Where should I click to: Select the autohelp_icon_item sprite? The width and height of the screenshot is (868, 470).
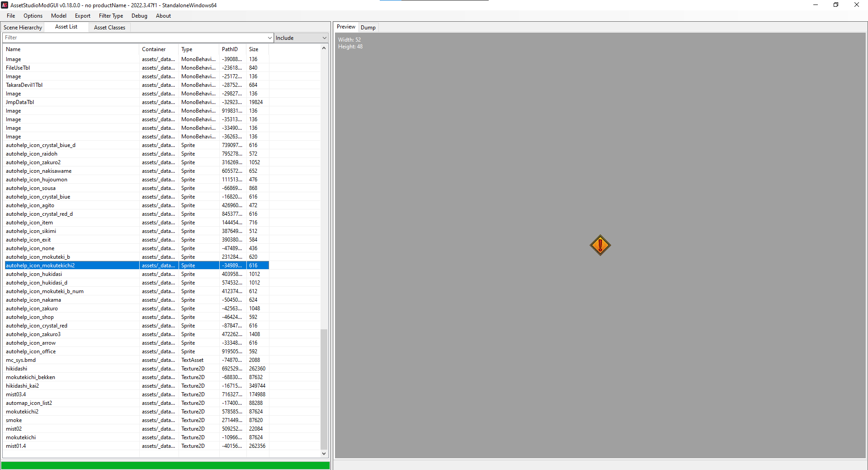[137, 223]
